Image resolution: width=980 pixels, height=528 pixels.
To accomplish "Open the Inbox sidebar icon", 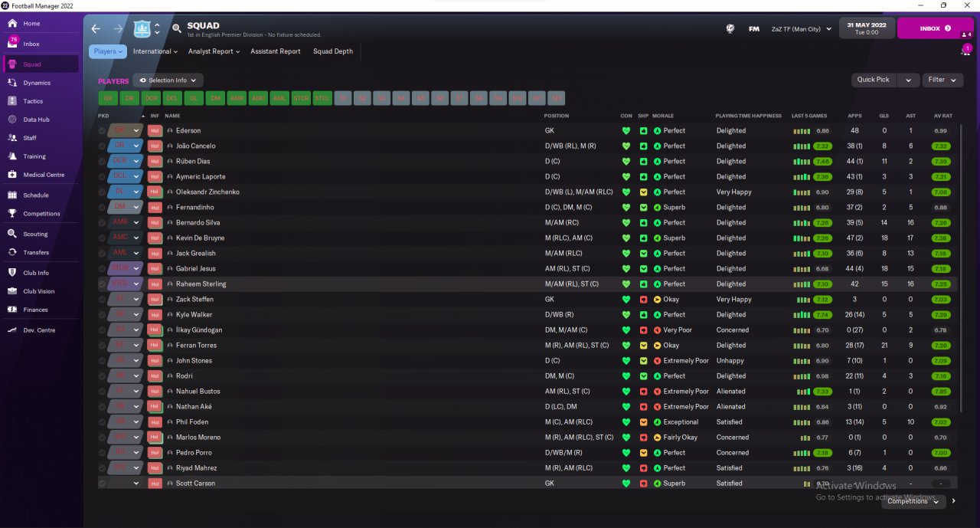I will point(12,44).
